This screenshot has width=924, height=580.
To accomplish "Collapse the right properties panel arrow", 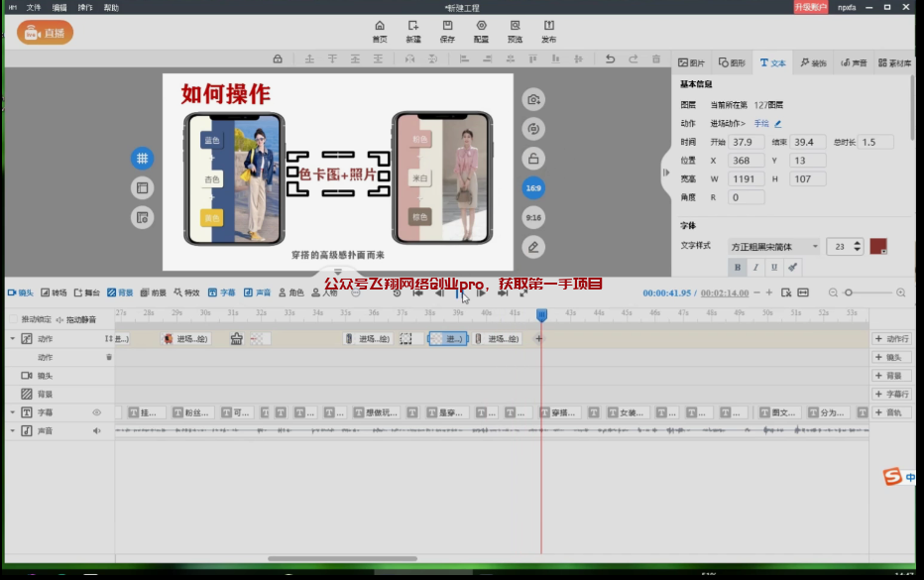I will pos(666,173).
